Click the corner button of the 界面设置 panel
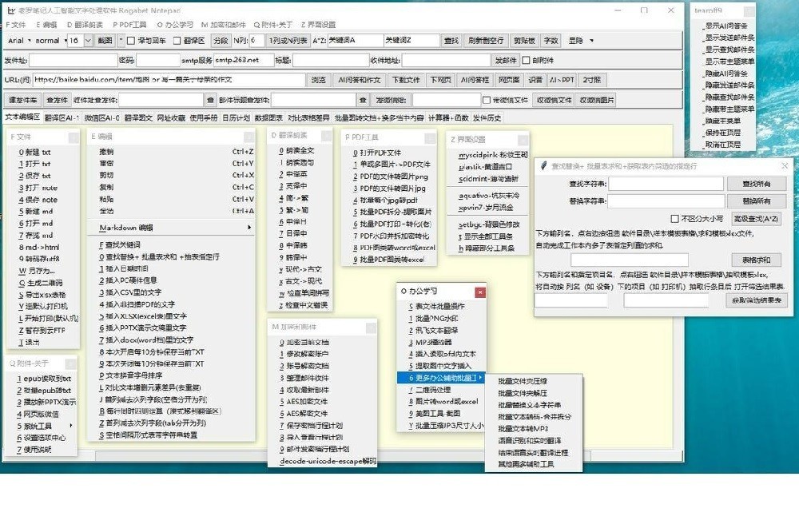Viewport: 799px width, 532px height. click(522, 138)
